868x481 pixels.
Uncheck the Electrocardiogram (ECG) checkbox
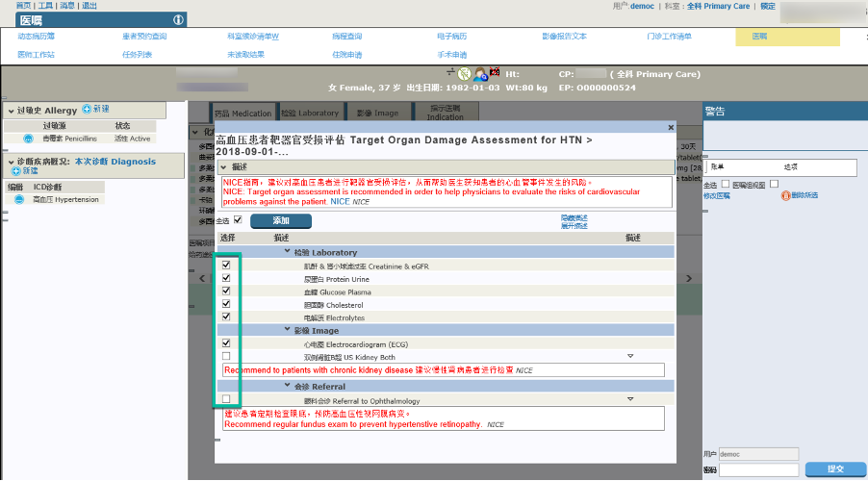pos(226,343)
